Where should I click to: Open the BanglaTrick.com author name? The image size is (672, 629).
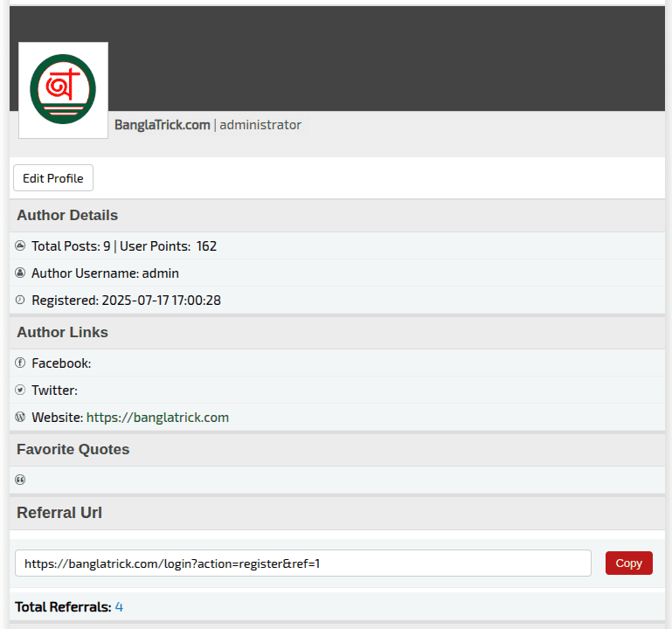(x=162, y=125)
